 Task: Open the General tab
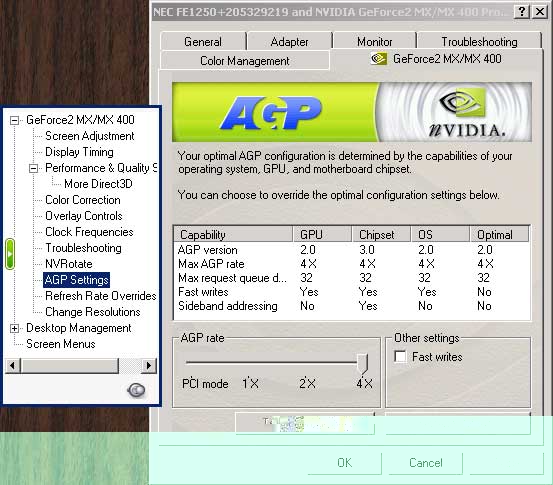click(203, 42)
